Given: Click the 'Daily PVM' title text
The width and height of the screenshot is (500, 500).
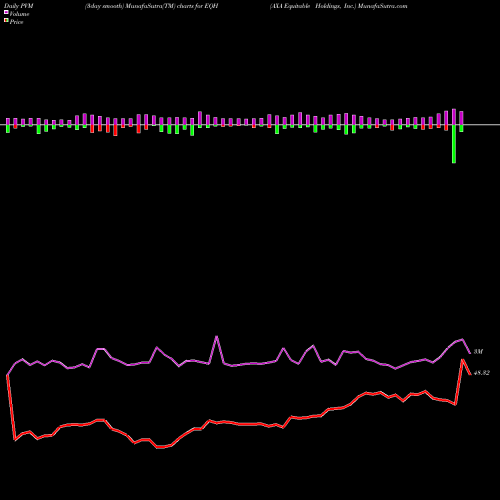Looking at the screenshot, I should pyautogui.click(x=19, y=6).
